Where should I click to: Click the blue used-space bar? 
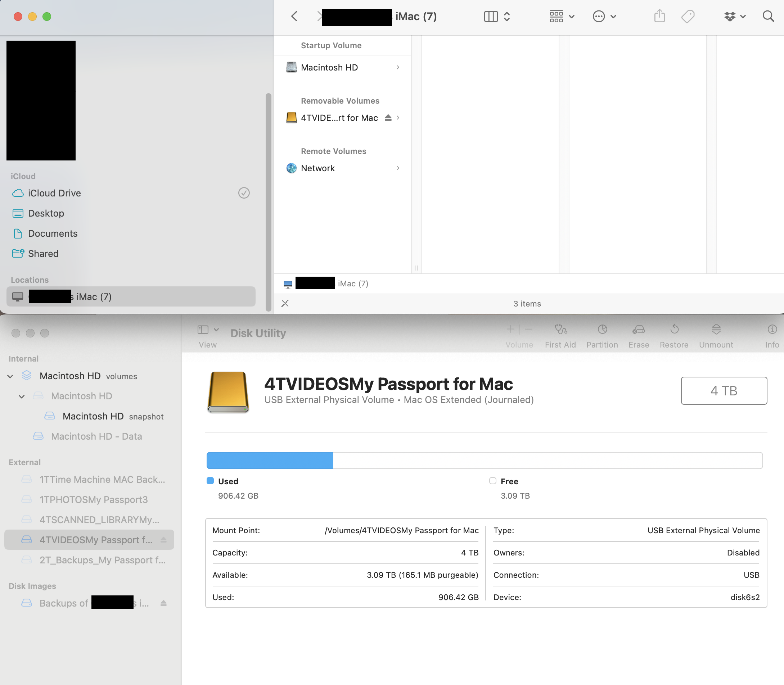click(270, 461)
